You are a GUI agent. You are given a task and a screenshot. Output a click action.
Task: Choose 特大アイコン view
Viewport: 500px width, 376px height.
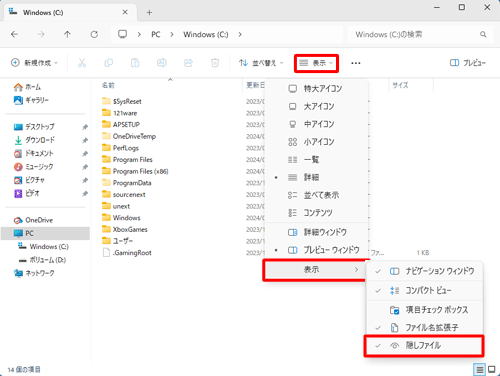(317, 89)
